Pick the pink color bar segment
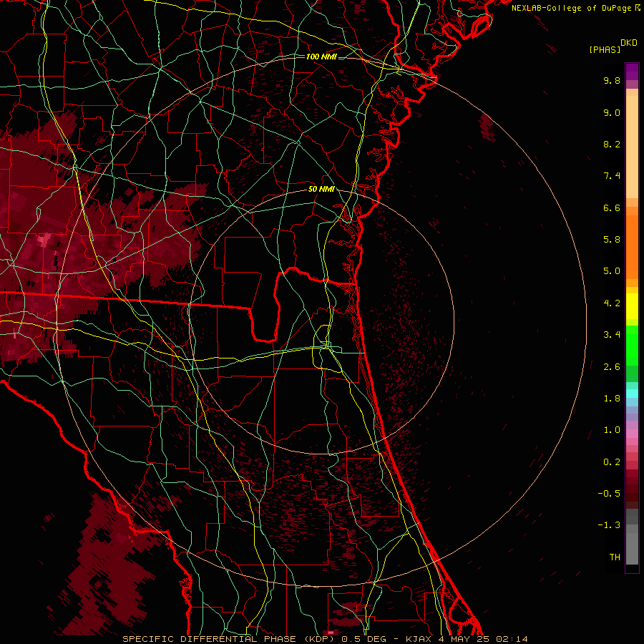The image size is (644, 644). (x=632, y=434)
